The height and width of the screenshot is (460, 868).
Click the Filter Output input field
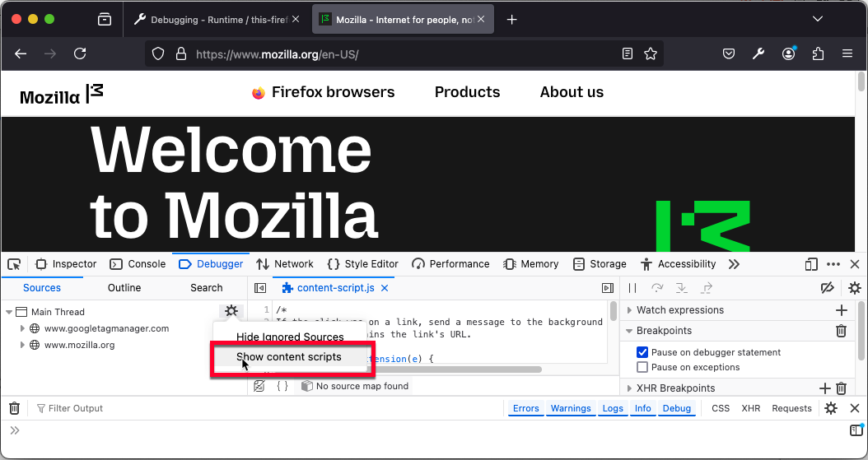[165, 408]
